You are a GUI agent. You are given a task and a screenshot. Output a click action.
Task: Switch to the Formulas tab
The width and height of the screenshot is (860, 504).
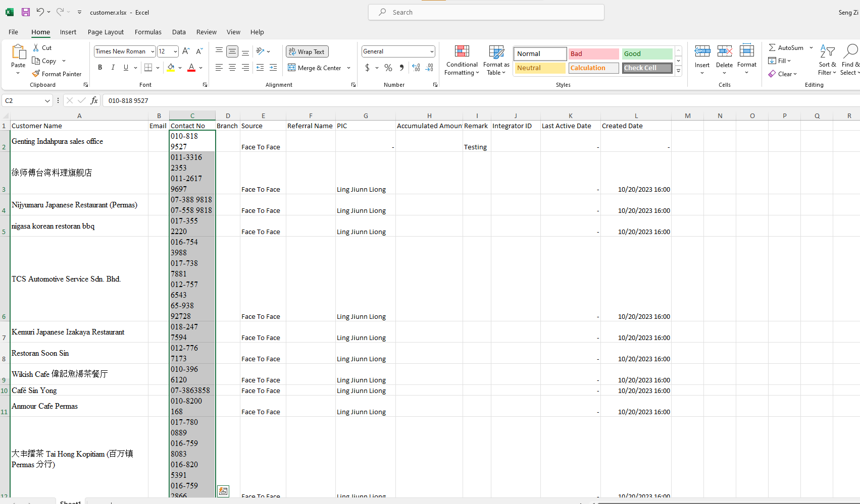[x=148, y=32]
